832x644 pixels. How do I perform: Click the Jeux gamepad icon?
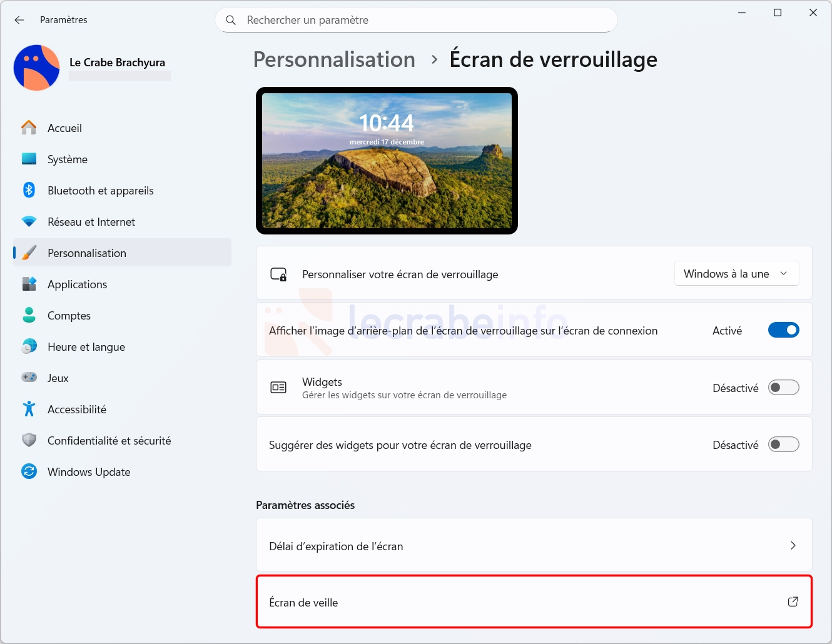click(29, 378)
